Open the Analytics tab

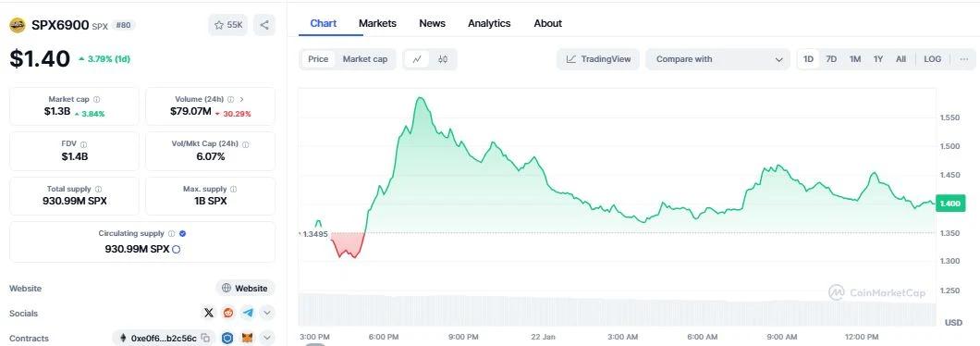(x=489, y=23)
